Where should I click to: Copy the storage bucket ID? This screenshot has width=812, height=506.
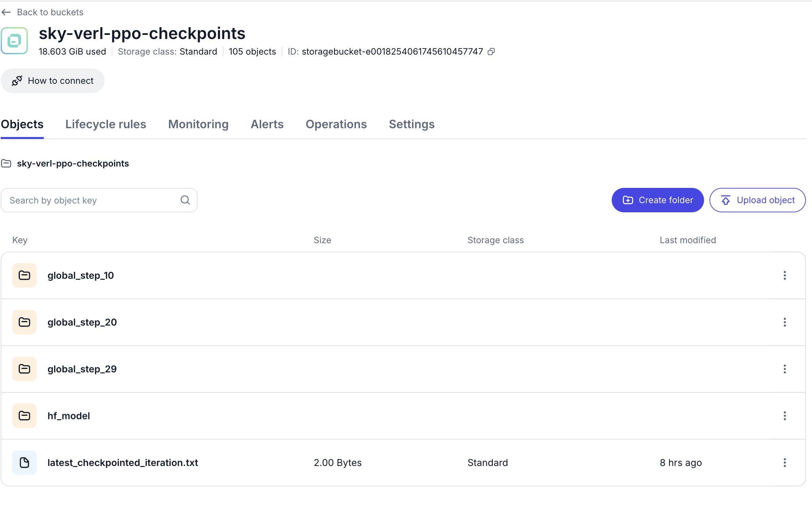coord(491,52)
